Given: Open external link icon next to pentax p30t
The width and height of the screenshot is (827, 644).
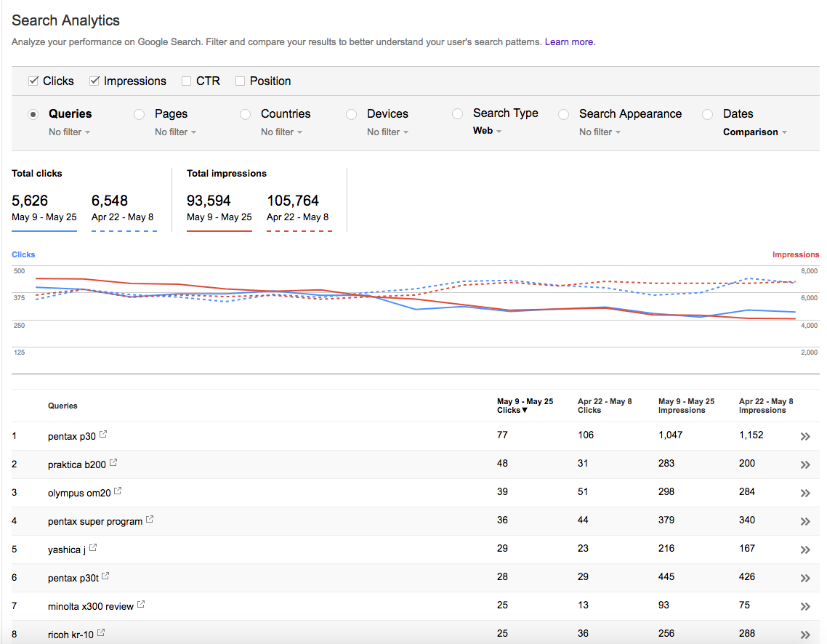Looking at the screenshot, I should click(105, 576).
